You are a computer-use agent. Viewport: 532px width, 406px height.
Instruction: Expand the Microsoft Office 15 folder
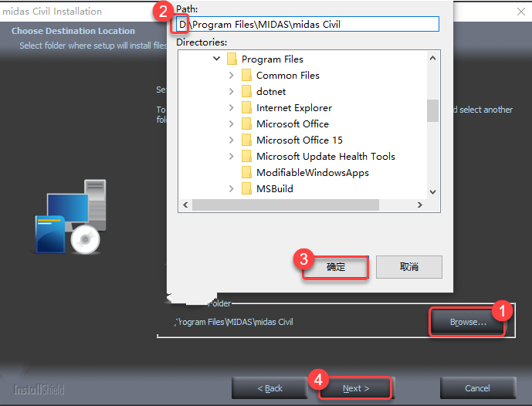pyautogui.click(x=231, y=140)
